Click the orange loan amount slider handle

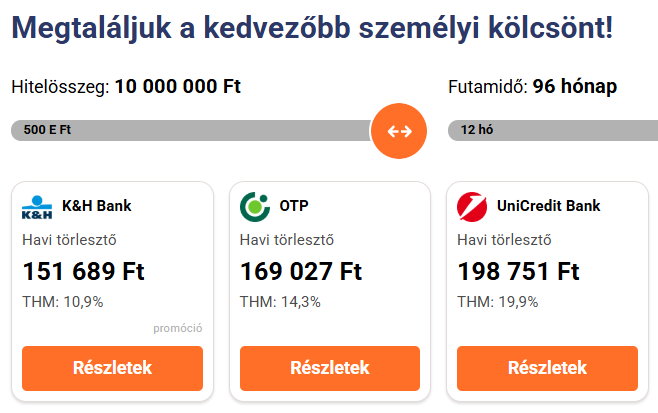pyautogui.click(x=399, y=131)
